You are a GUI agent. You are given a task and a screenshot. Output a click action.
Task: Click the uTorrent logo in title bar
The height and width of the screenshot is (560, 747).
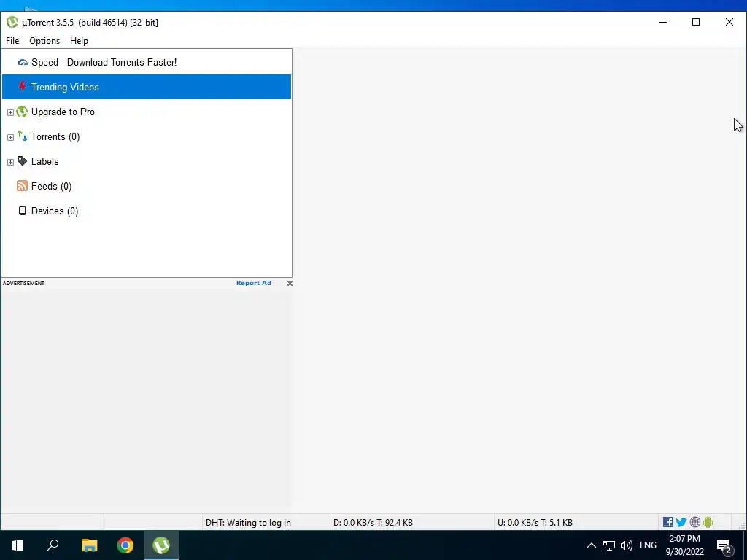(12, 22)
